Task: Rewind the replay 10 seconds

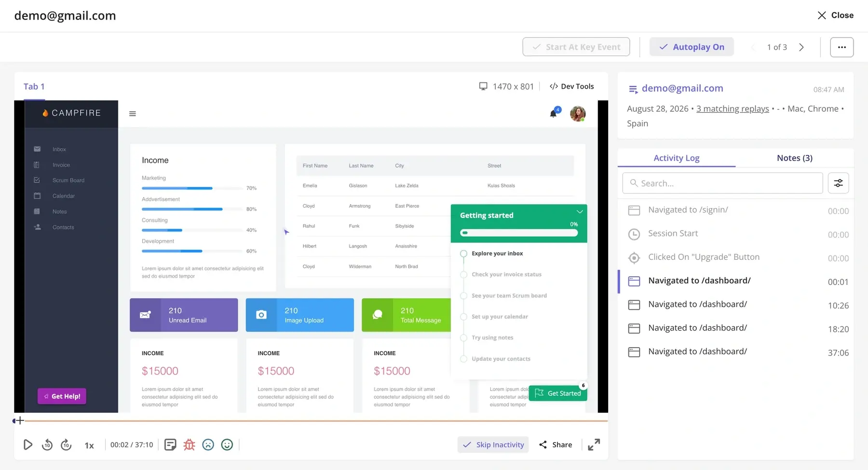Action: [x=47, y=444]
